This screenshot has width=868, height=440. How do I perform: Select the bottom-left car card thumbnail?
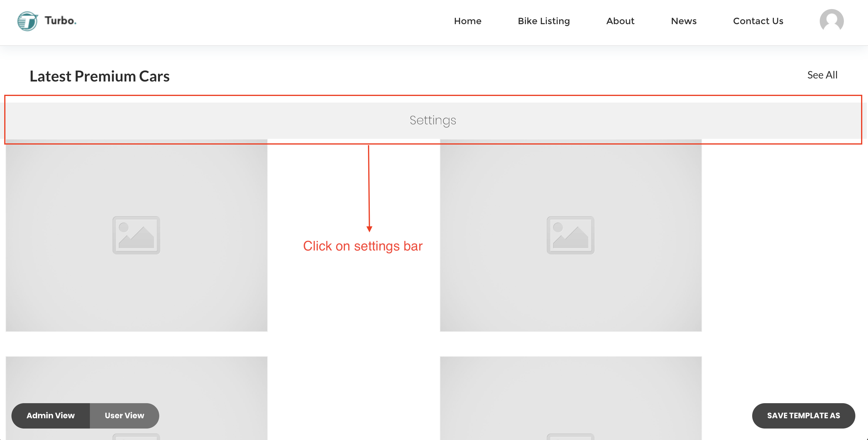(136, 381)
